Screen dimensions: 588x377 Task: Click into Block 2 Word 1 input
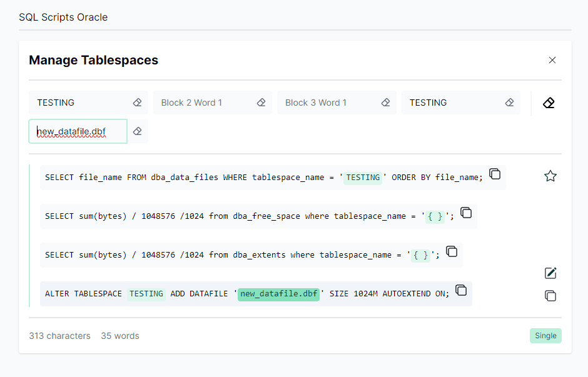tap(203, 103)
